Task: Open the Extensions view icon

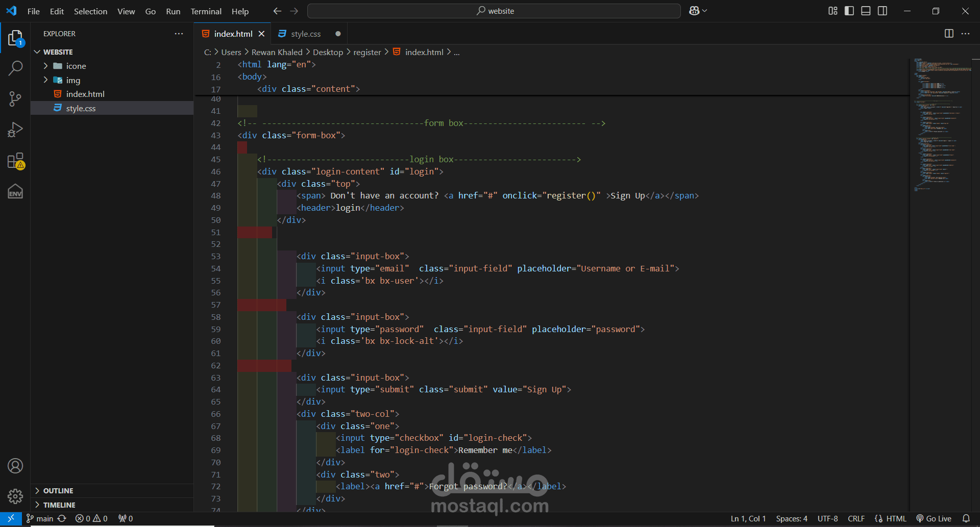Action: click(15, 161)
